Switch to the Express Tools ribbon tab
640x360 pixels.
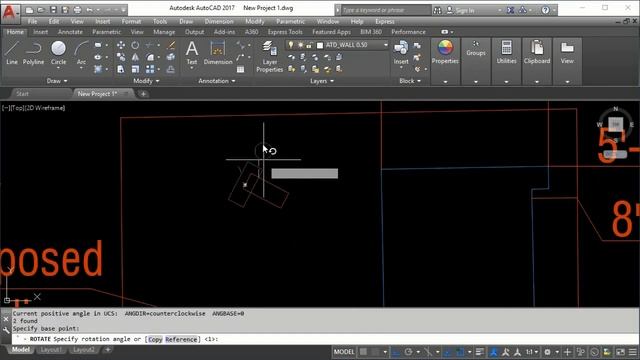click(x=285, y=32)
